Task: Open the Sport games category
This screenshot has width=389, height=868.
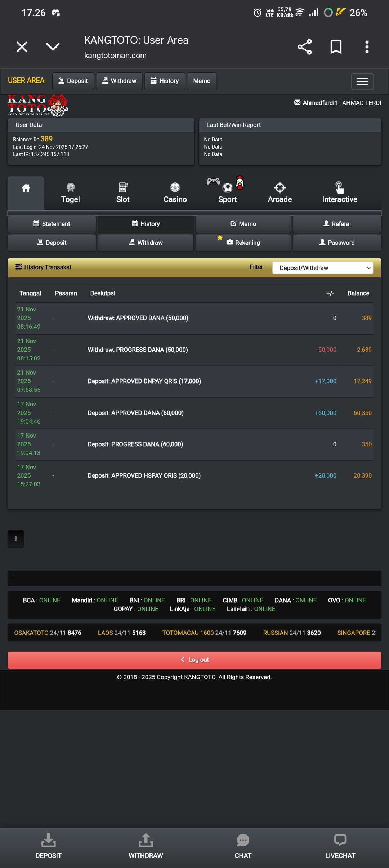Action: [x=227, y=193]
